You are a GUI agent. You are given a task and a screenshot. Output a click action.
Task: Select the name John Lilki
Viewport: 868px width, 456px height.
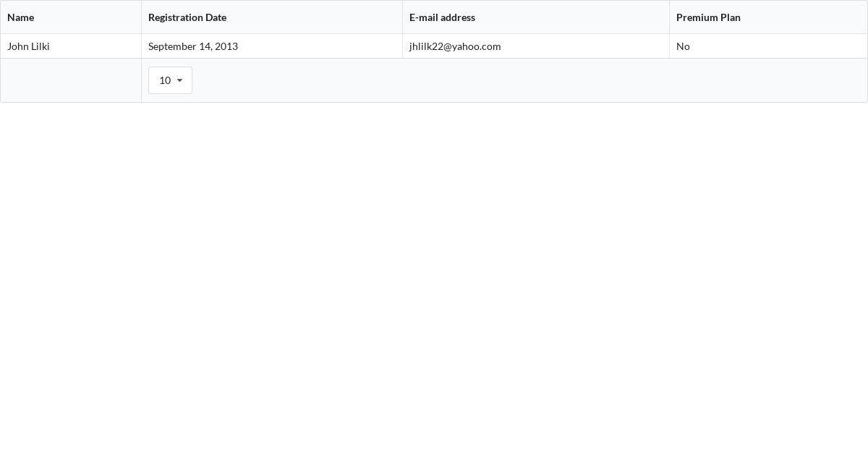coord(28,46)
